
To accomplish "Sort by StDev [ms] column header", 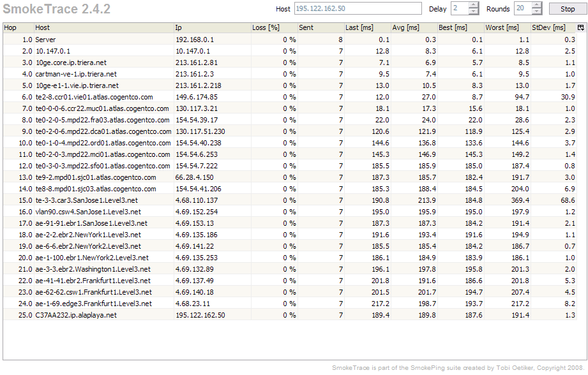I will pyautogui.click(x=554, y=27).
